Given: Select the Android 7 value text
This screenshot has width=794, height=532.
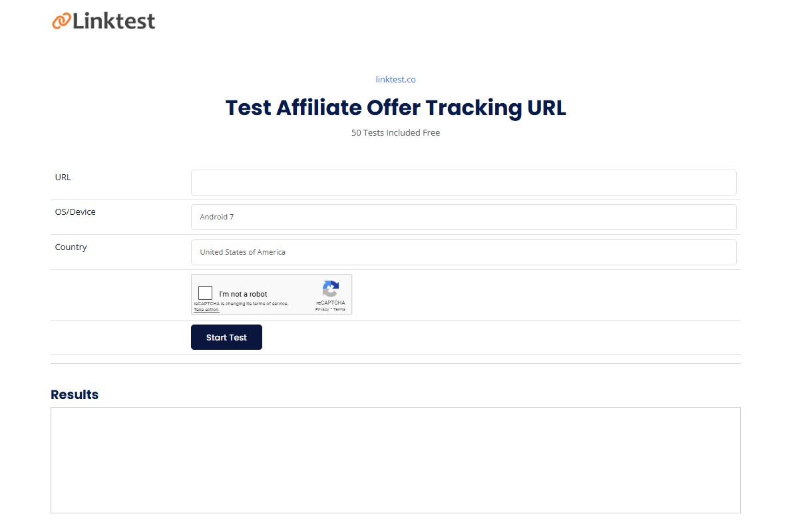Looking at the screenshot, I should coord(216,217).
